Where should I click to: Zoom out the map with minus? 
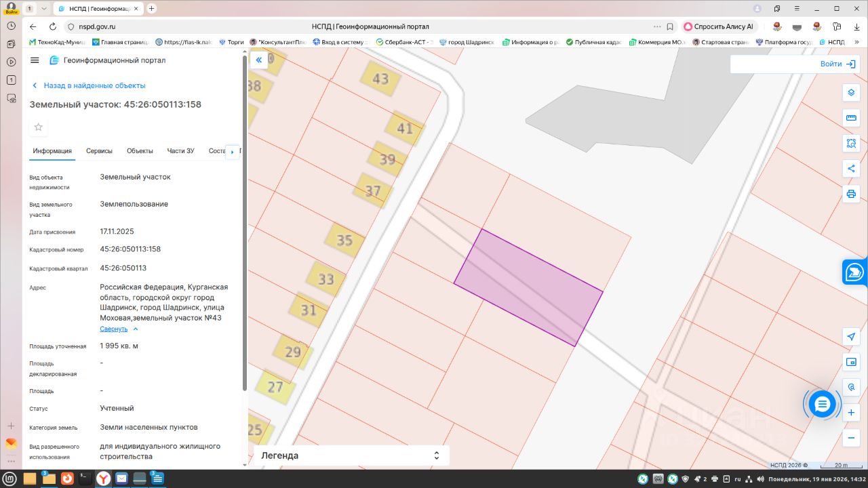pos(851,438)
